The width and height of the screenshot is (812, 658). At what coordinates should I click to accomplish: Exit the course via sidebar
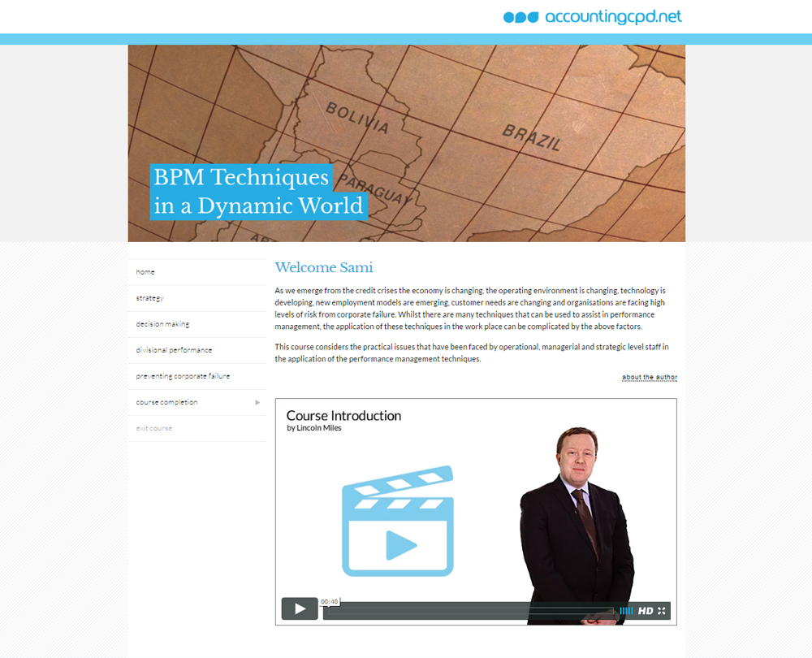154,428
